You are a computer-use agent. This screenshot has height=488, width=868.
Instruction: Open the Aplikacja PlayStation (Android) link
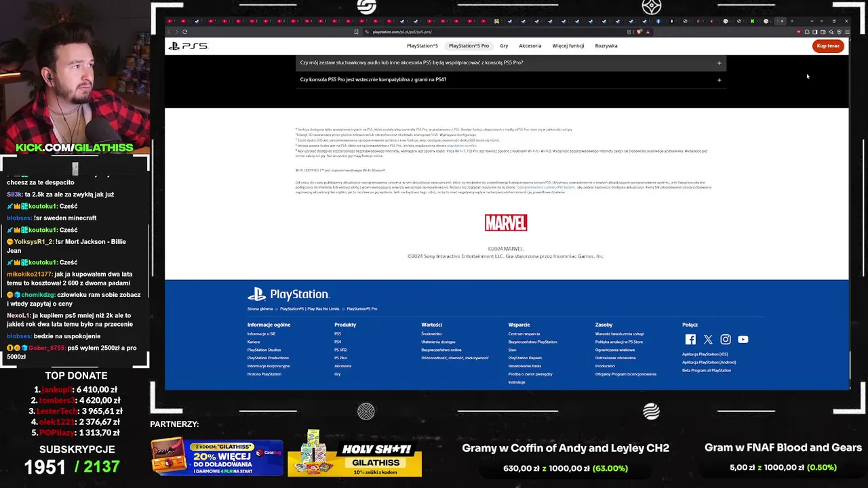[709, 363]
